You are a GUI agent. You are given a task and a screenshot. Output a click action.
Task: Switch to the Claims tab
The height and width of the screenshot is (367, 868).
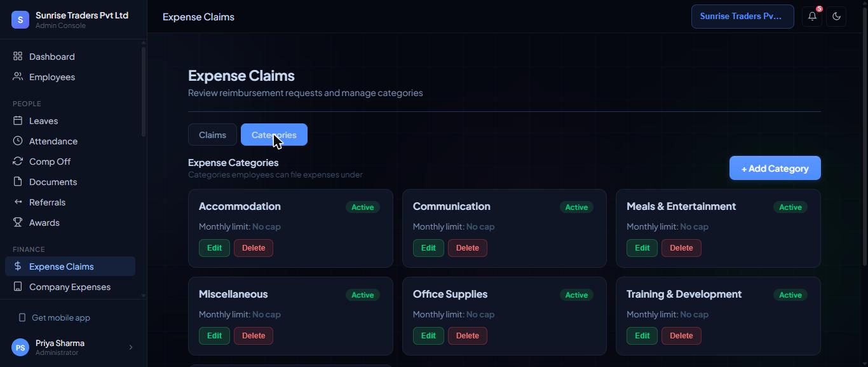coord(212,135)
